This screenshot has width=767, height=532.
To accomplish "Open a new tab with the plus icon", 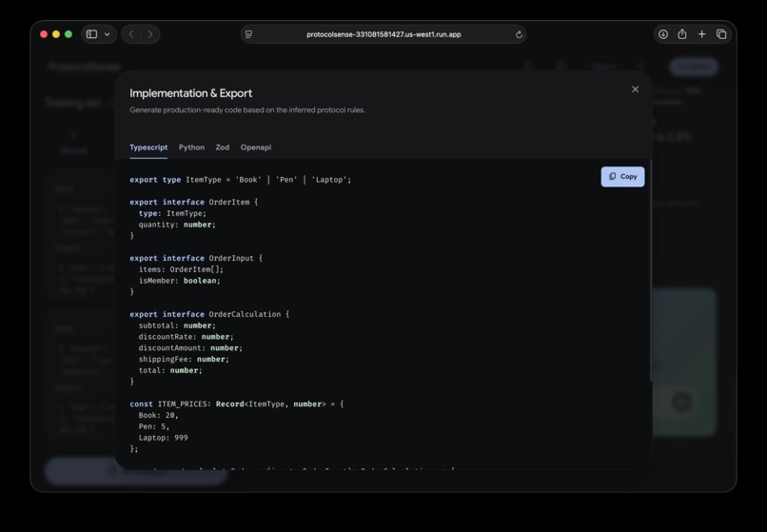I will pos(702,34).
